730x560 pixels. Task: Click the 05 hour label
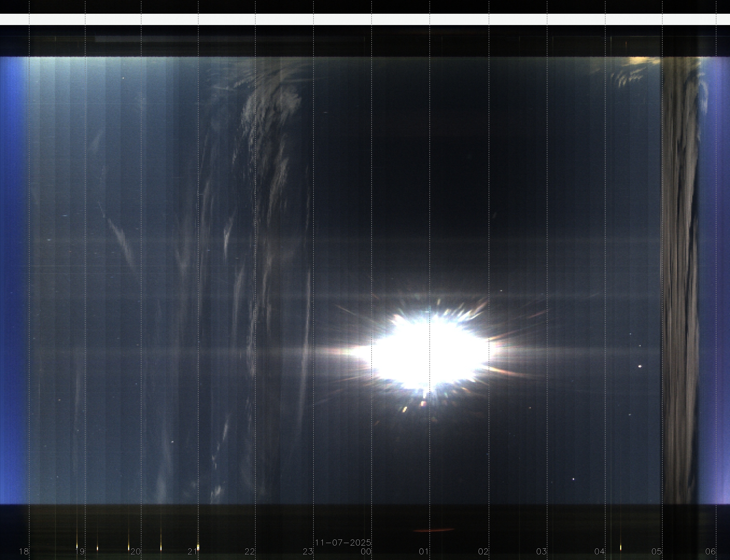click(x=657, y=551)
